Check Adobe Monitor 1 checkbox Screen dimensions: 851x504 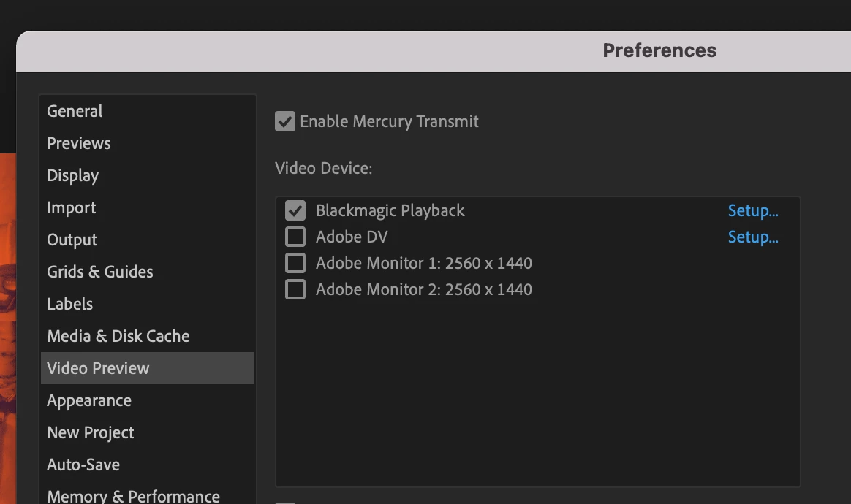tap(295, 263)
